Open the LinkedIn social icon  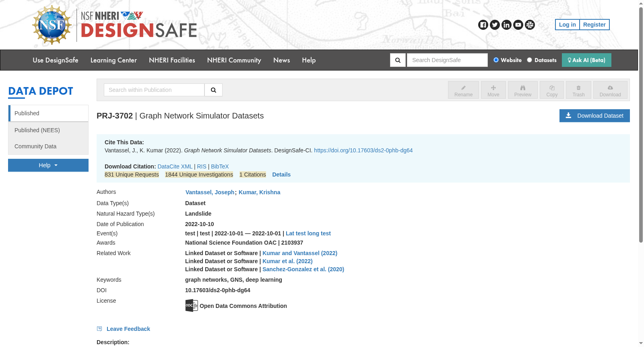click(x=506, y=25)
